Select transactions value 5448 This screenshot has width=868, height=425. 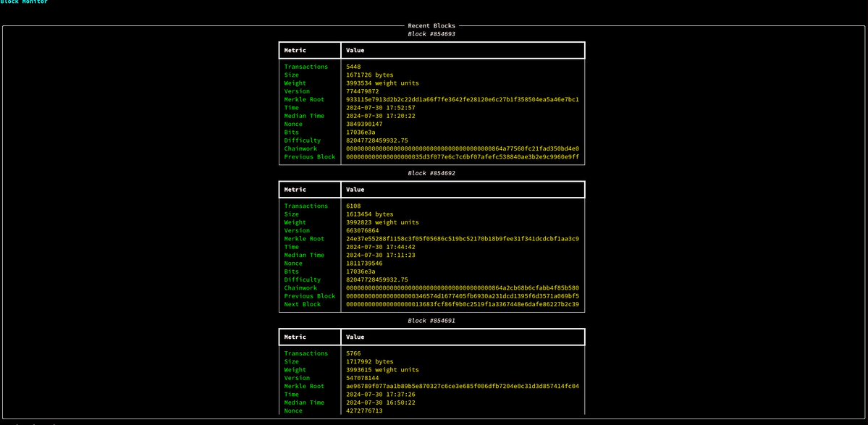tap(353, 67)
